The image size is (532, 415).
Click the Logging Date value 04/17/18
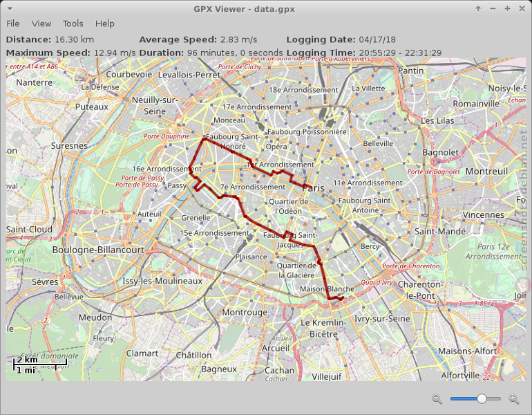[377, 39]
